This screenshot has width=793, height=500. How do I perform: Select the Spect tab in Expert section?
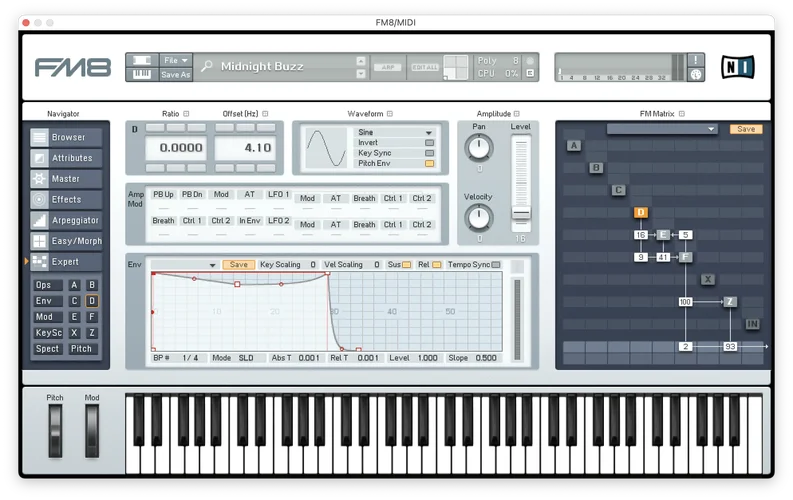[47, 349]
